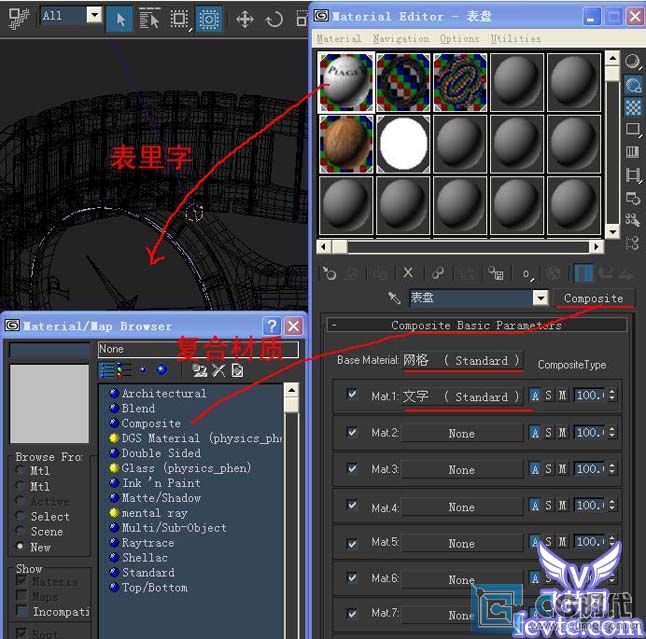The height and width of the screenshot is (639, 646).
Task: Uncheck the Mat.3 enable checkbox
Action: pyautogui.click(x=352, y=468)
